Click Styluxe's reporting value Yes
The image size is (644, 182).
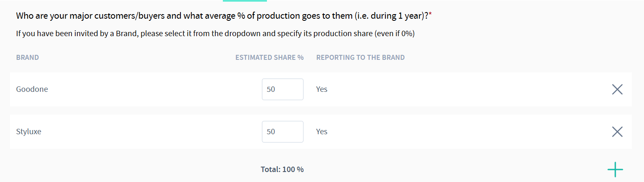click(x=322, y=132)
